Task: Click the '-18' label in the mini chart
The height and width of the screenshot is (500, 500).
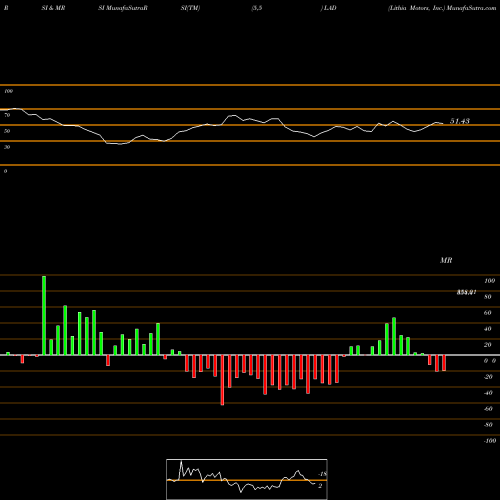Action: pyautogui.click(x=322, y=474)
